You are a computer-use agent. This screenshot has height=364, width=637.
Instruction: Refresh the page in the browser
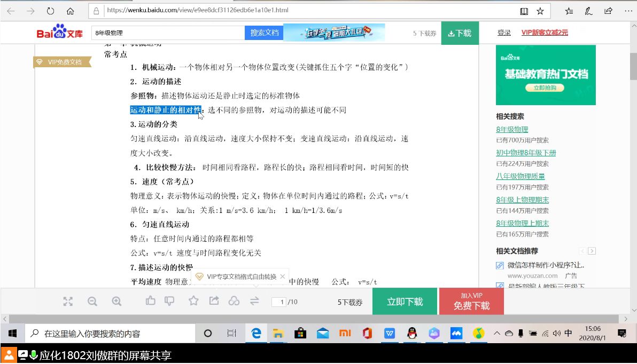pos(50,10)
